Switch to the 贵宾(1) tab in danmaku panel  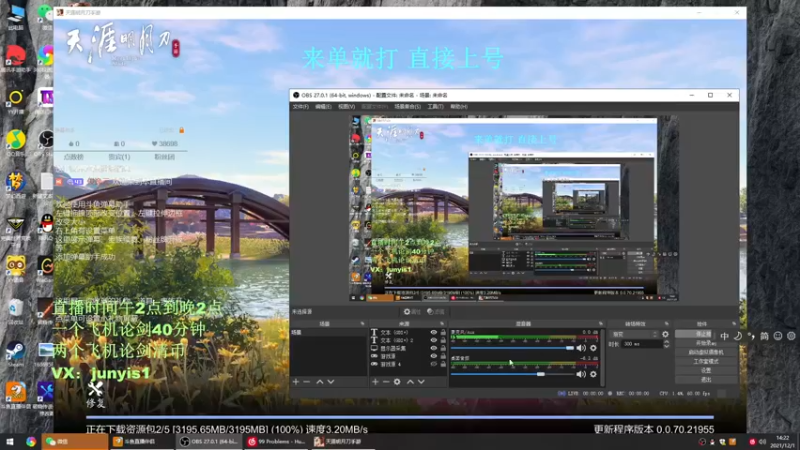tap(119, 157)
